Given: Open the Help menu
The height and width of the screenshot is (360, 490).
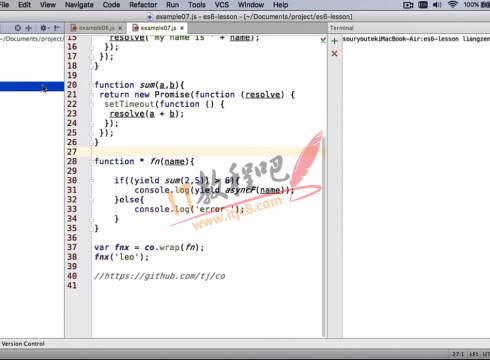Looking at the screenshot, I should (281, 5).
